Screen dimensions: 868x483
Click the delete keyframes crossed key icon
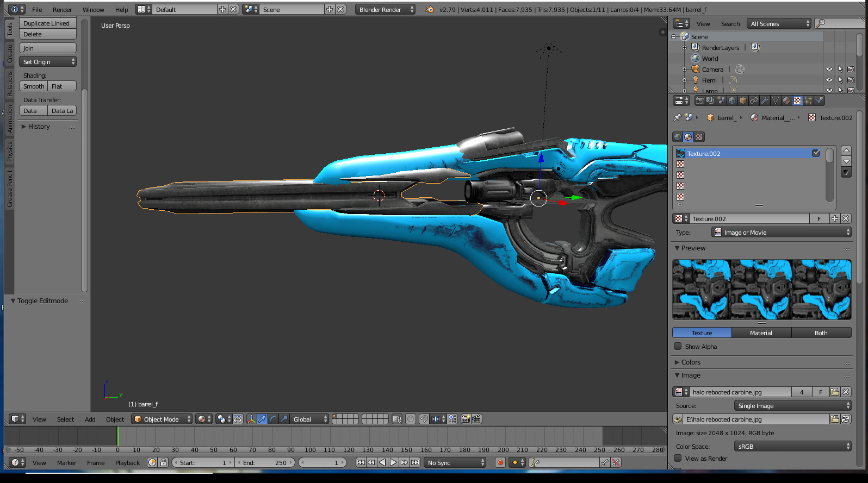(x=616, y=462)
